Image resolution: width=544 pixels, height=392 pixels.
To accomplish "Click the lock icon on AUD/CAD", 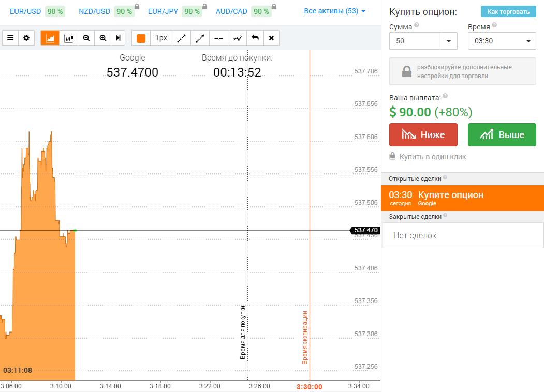I will [274, 7].
